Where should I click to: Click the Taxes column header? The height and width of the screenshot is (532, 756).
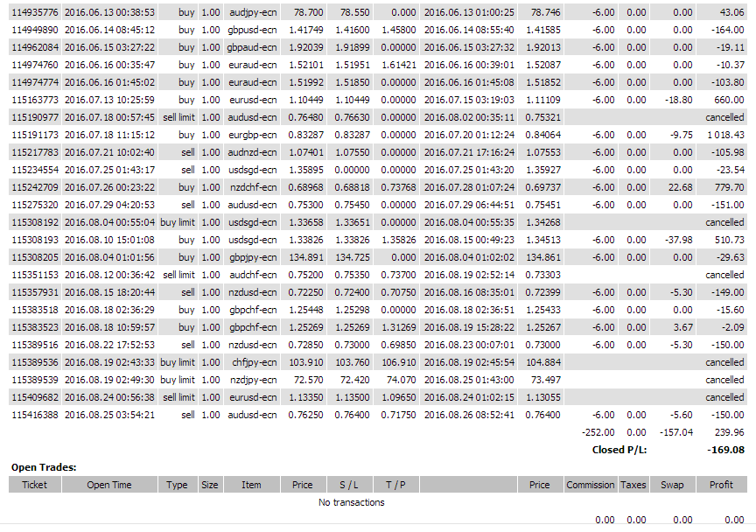click(x=633, y=485)
